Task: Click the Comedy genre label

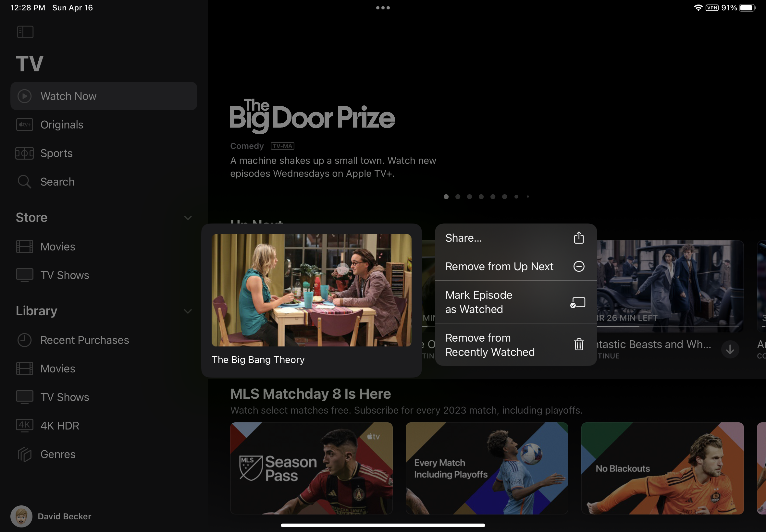Action: [247, 146]
